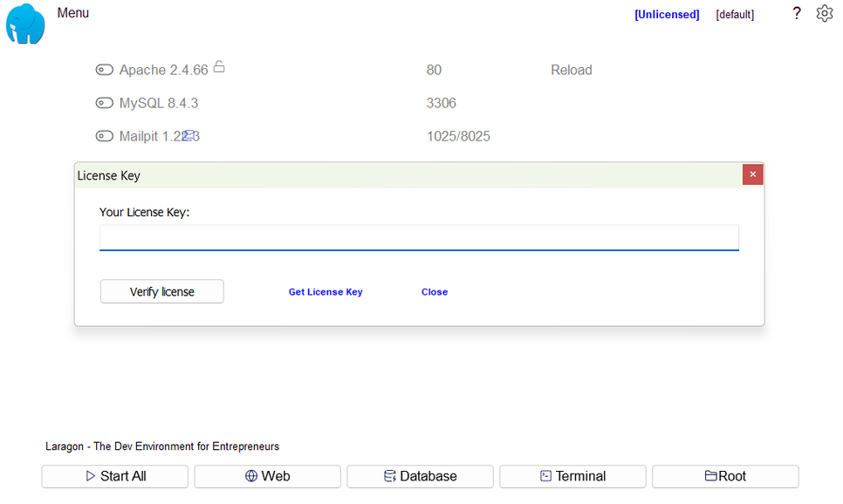
Task: Click the terminal icon on the Terminal button
Action: coord(545,476)
